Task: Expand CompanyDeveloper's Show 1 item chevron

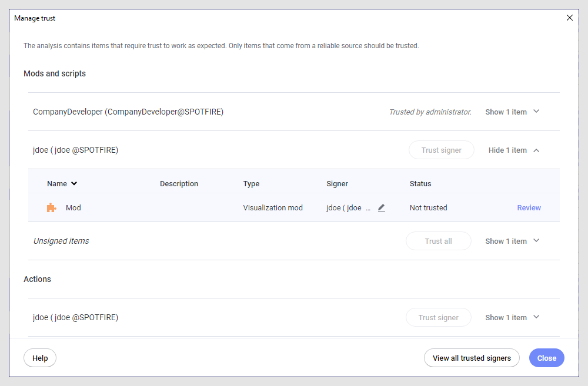Action: pos(536,112)
